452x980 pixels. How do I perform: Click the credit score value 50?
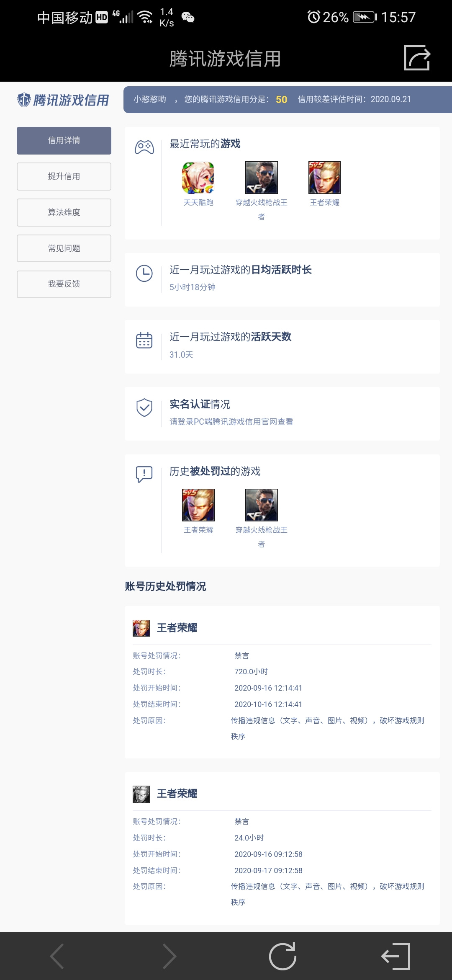(x=281, y=100)
